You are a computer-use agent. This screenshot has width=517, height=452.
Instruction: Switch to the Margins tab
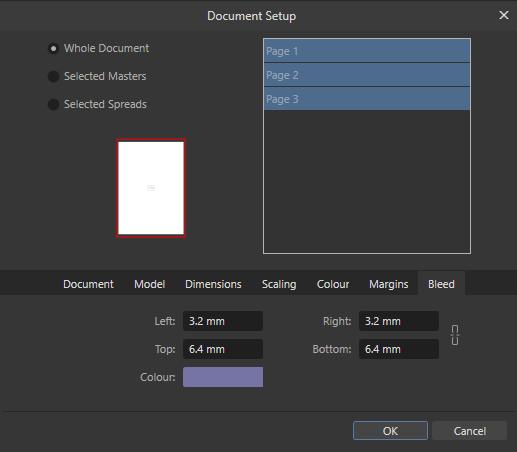click(x=388, y=284)
